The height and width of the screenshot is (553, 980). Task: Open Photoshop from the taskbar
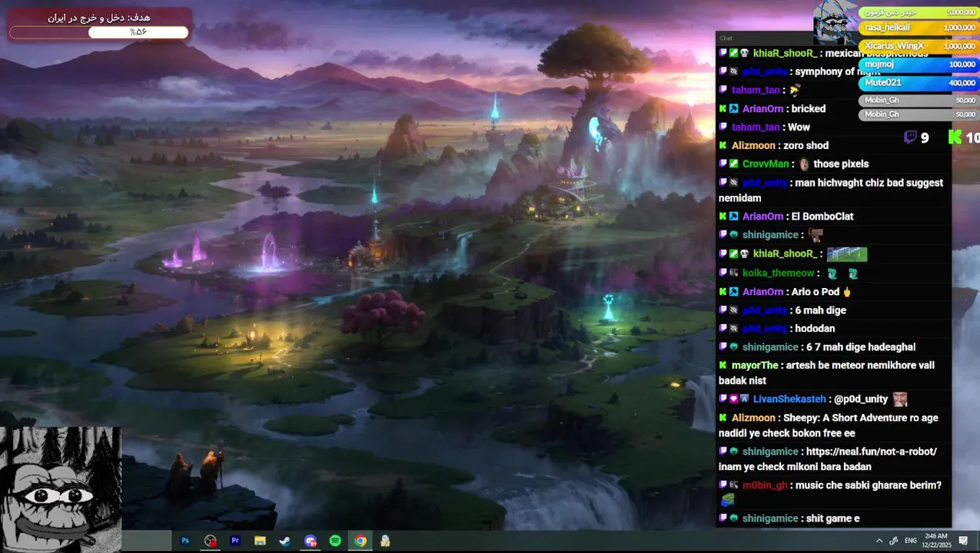click(x=185, y=541)
